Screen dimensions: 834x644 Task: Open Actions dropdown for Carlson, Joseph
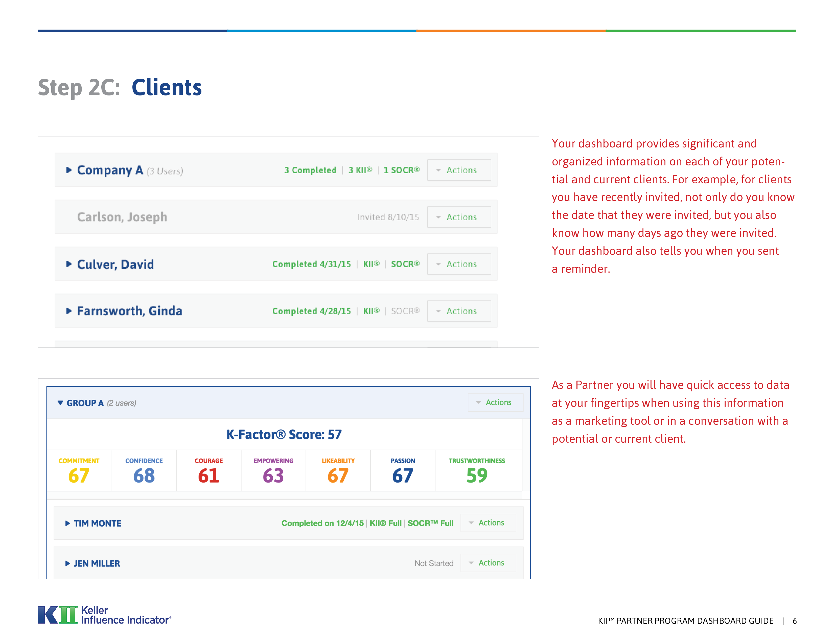[x=459, y=217]
